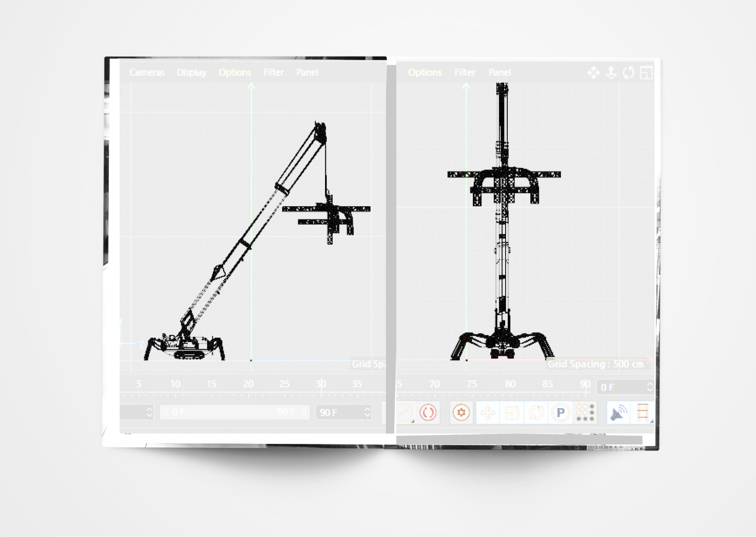Click the point level animation dots icon
The image size is (756, 537).
[x=585, y=412]
